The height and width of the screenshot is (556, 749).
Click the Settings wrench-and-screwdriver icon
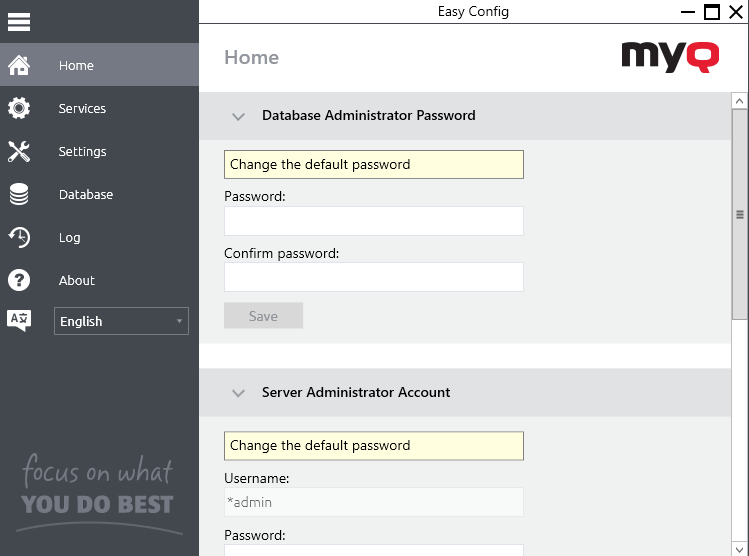coord(19,152)
